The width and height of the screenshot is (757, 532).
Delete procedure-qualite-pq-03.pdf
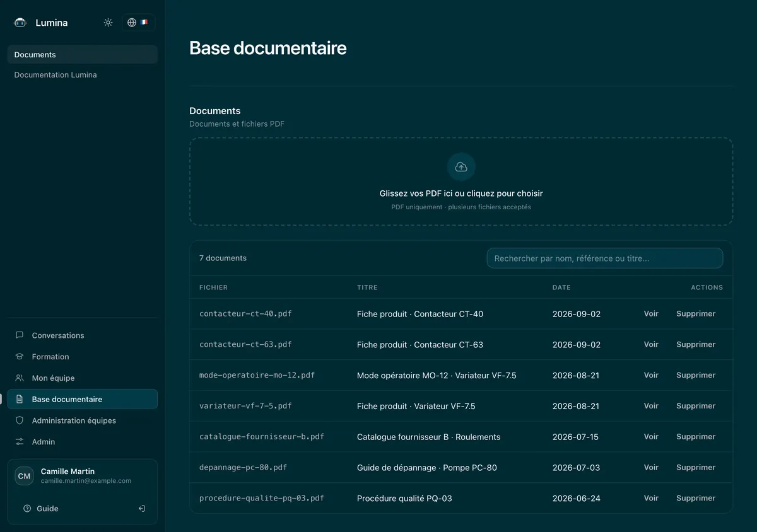coord(696,498)
